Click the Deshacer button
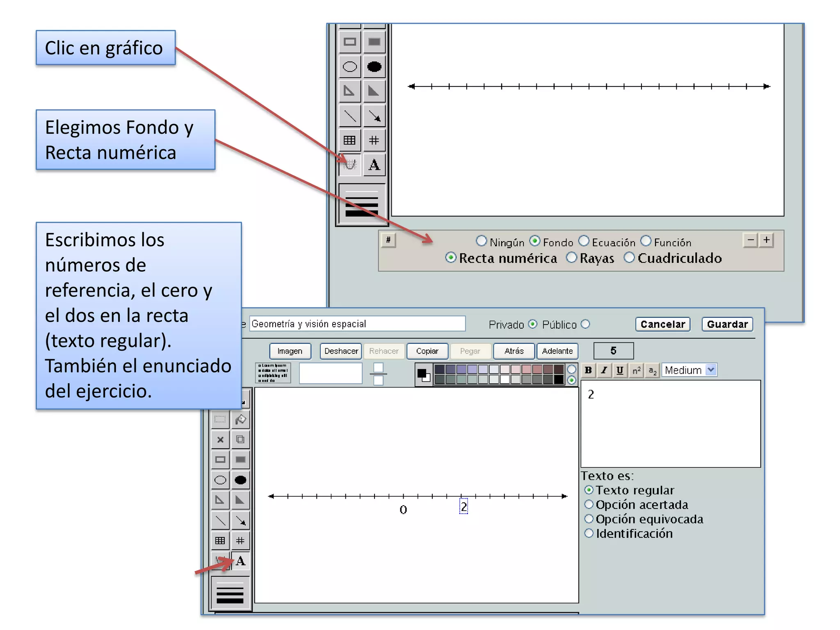The width and height of the screenshot is (840, 630). point(341,351)
